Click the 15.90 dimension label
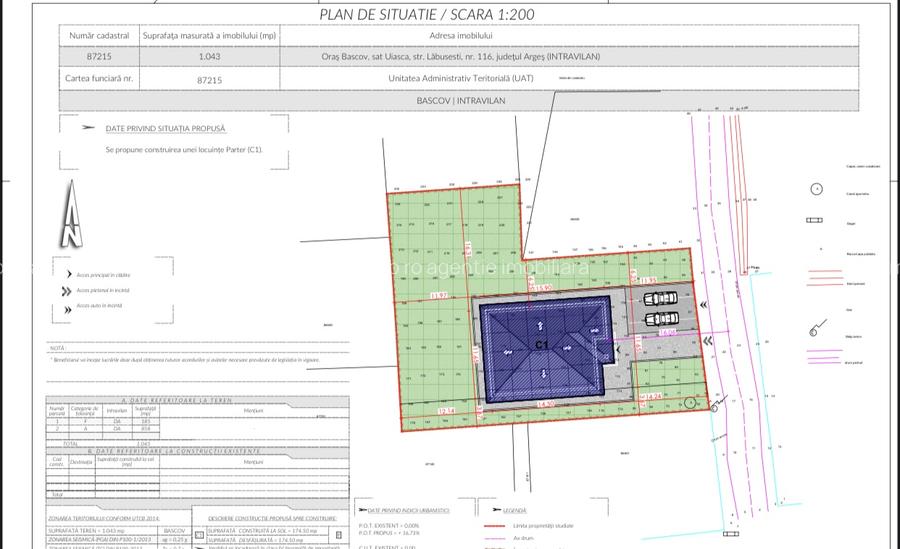Viewport: 900px width, 549px height. click(542, 288)
